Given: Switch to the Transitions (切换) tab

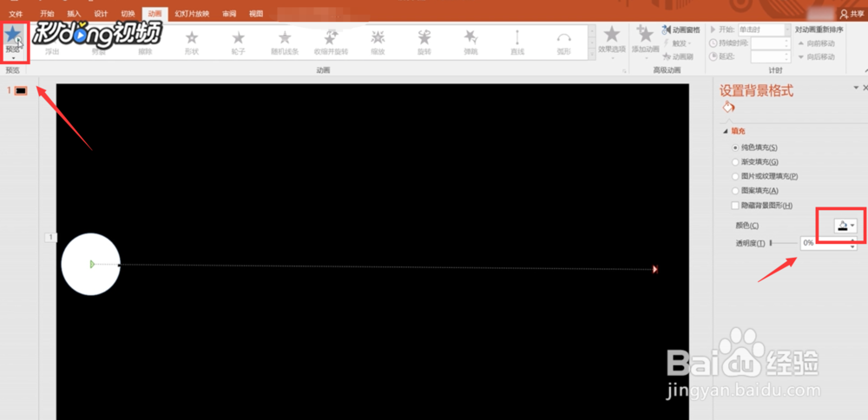Looking at the screenshot, I should coord(128,14).
